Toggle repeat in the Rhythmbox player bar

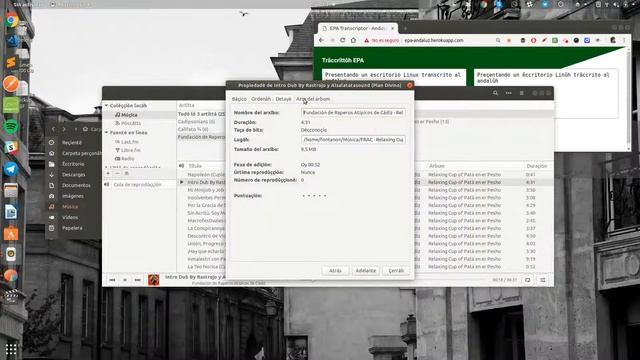tap(528, 280)
